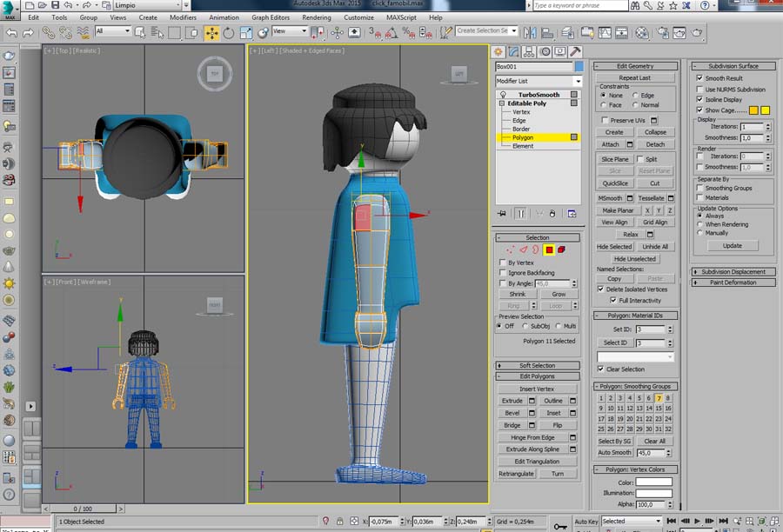
Task: Click the Extrude button
Action: coord(512,401)
